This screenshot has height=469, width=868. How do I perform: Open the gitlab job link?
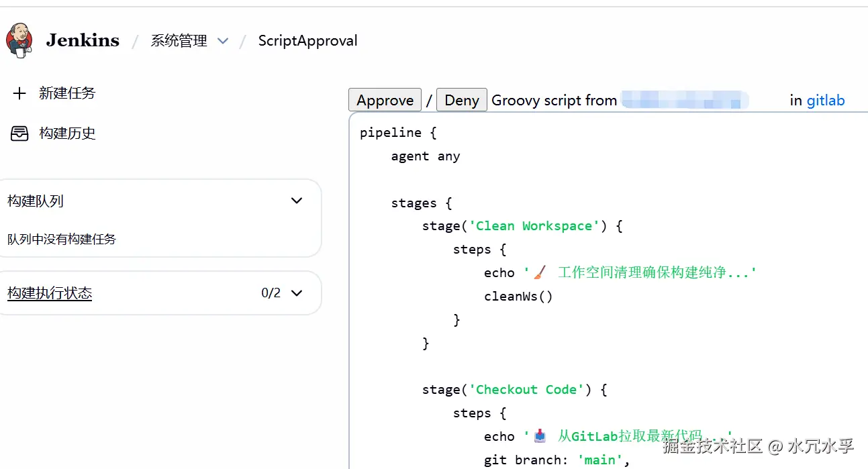(826, 101)
